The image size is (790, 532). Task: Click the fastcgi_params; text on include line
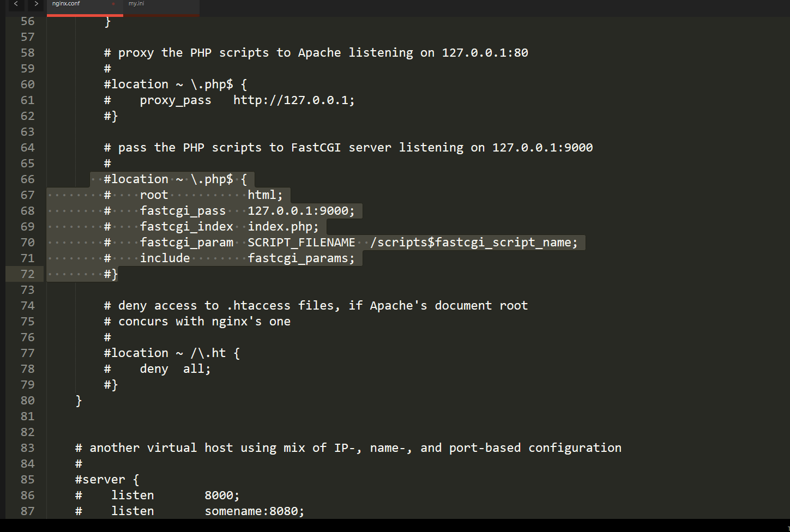coord(301,258)
